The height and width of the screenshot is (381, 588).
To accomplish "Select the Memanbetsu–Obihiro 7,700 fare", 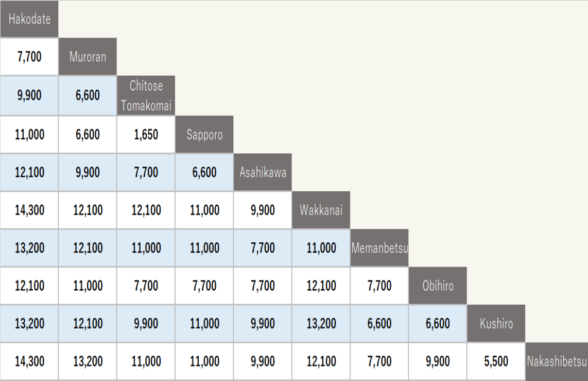I will pos(379,286).
